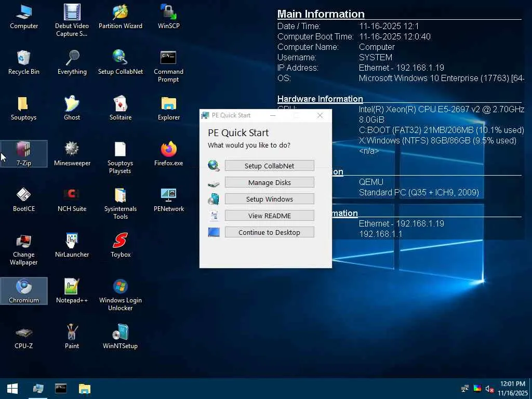Open Command Prompt desktop shortcut

click(169, 66)
